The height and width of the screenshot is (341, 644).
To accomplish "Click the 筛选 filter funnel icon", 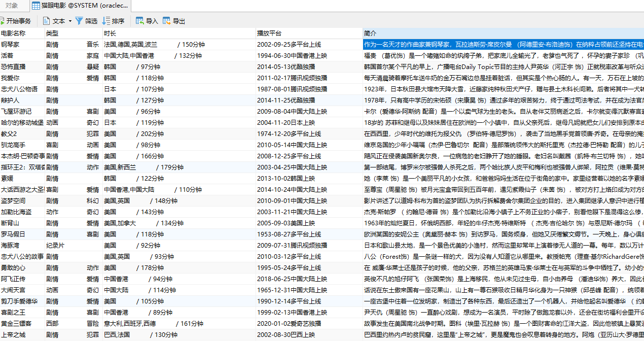I will [79, 21].
